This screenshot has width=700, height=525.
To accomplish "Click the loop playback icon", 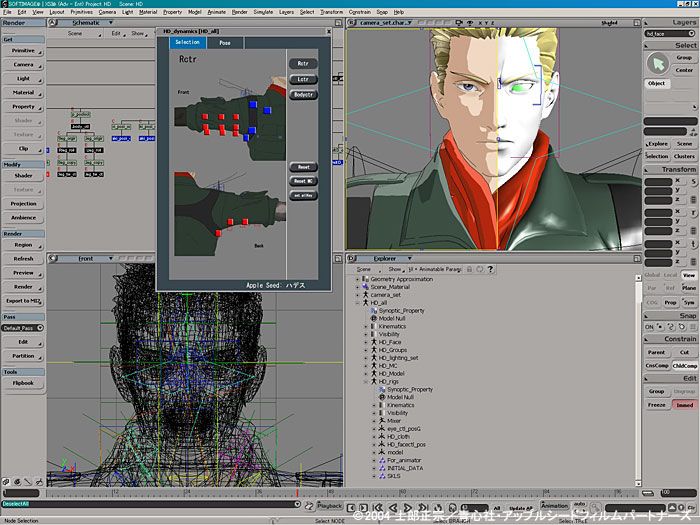I will tap(438, 508).
